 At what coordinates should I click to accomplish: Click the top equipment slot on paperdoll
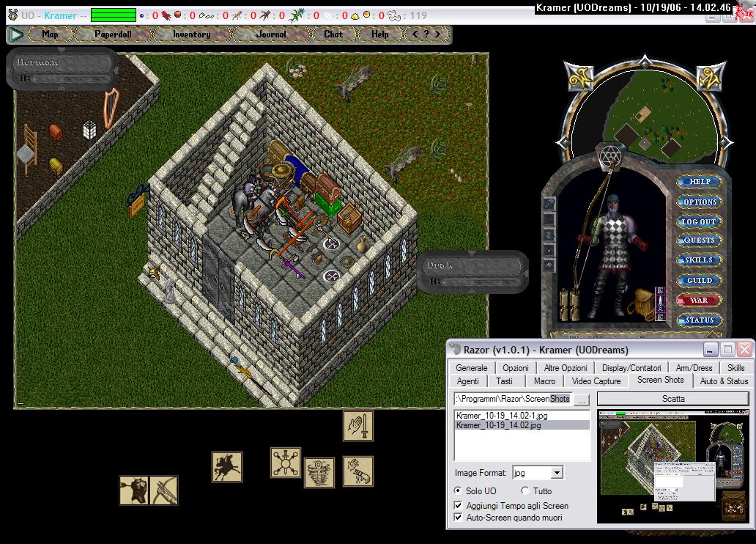point(549,204)
